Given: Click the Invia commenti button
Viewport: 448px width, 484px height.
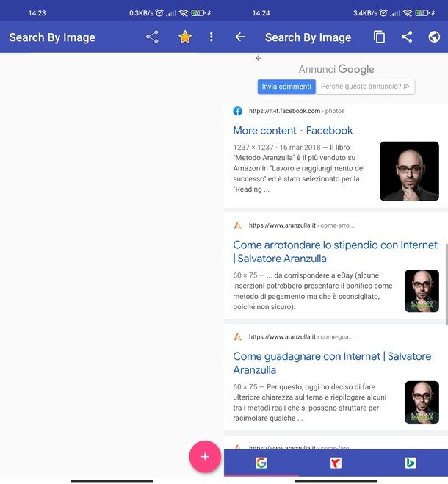Looking at the screenshot, I should [286, 87].
